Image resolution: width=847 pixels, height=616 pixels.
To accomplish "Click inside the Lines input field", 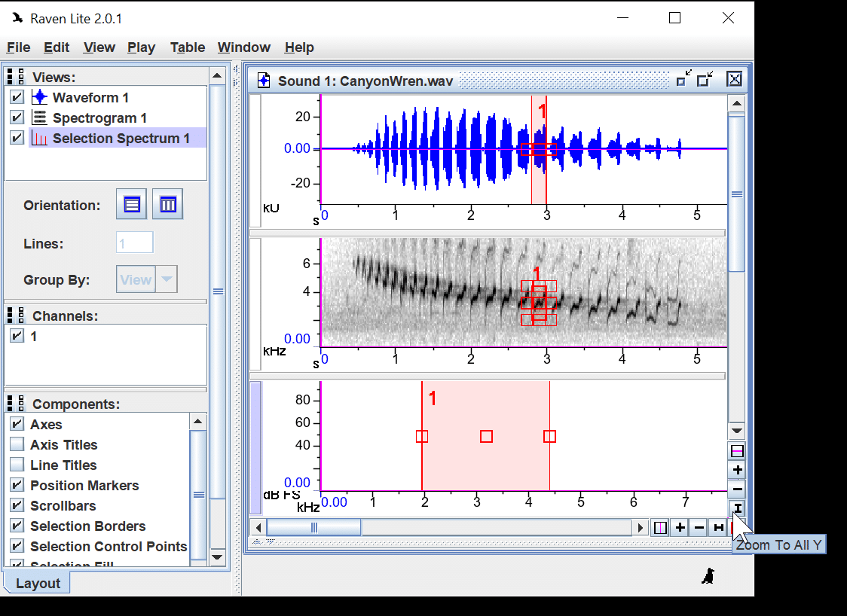I will [134, 243].
